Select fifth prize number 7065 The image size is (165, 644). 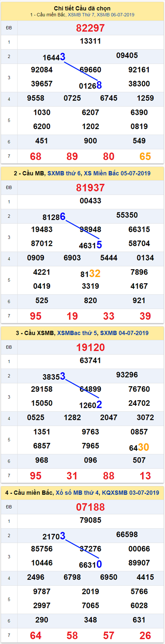[90, 606]
